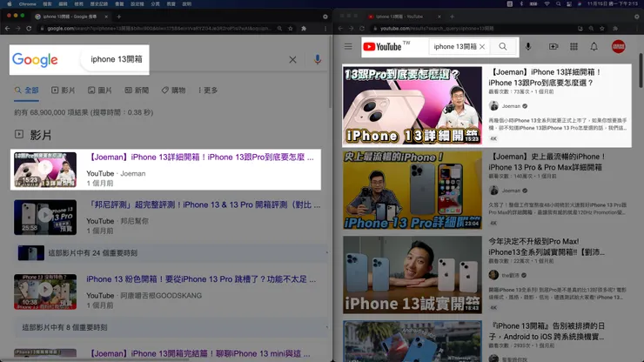Play 10:38 粉色開箱 video thumbnail
Image resolution: width=644 pixels, height=362 pixels.
(x=45, y=292)
